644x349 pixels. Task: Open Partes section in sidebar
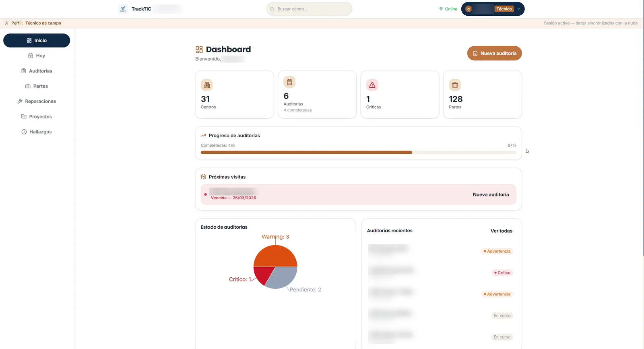[37, 86]
